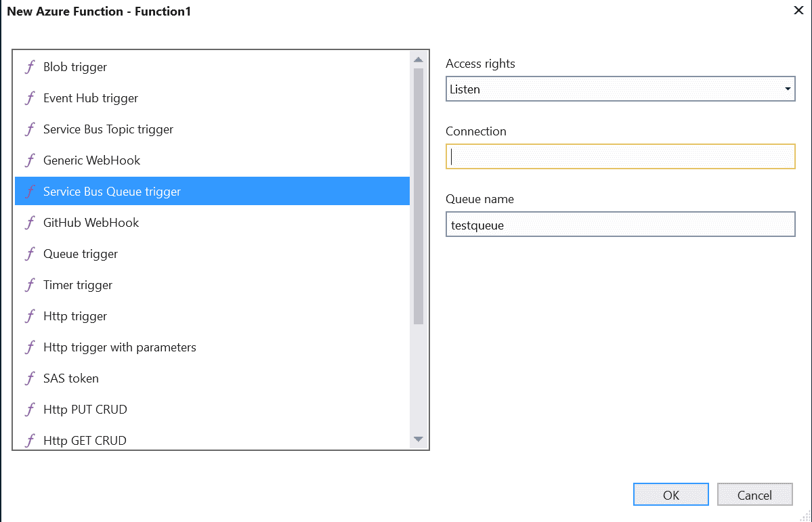This screenshot has height=522, width=812.
Task: Click the function icon beside Timer trigger
Action: [30, 284]
